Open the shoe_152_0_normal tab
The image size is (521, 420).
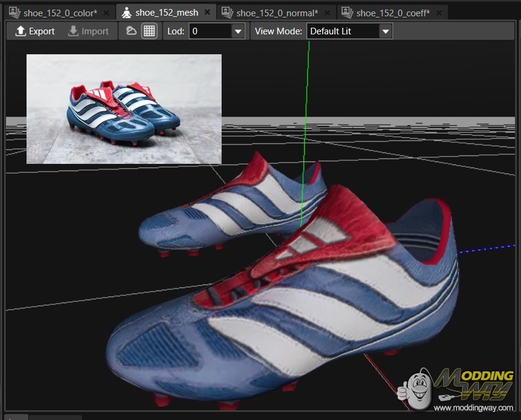276,13
